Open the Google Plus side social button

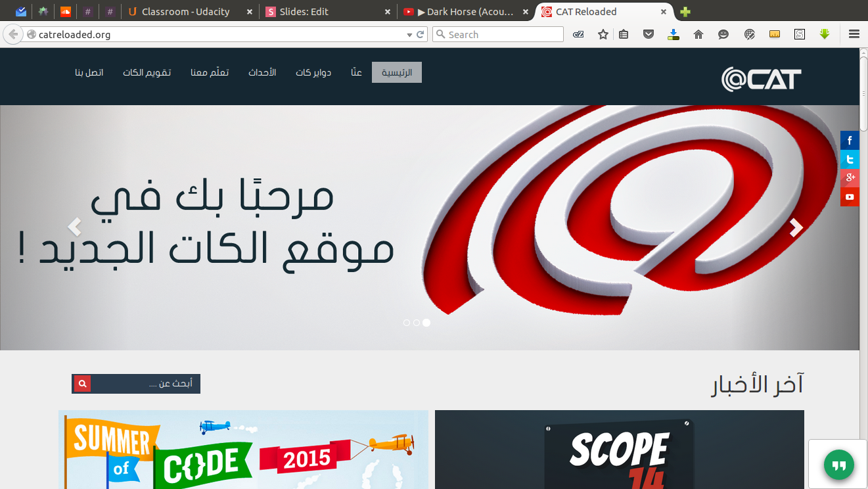pos(850,178)
